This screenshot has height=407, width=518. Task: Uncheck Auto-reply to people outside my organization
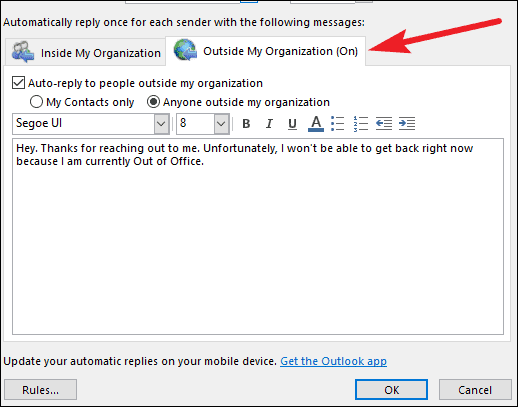click(x=18, y=83)
